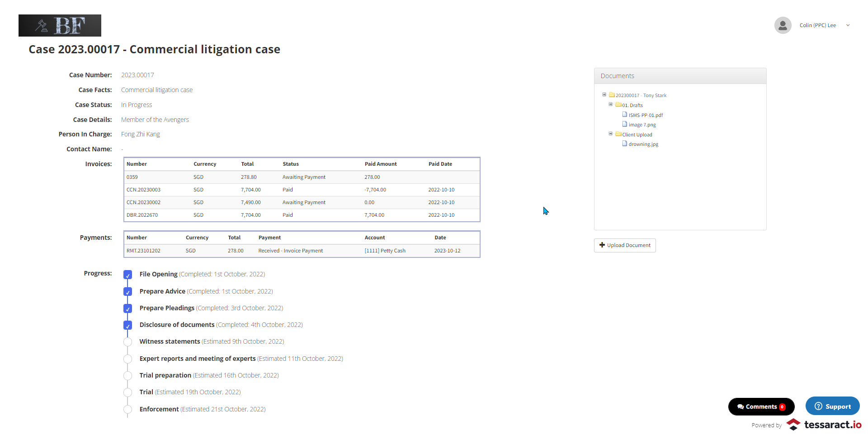Click the BF law firm logo
Image resolution: width=868 pixels, height=434 pixels.
59,25
